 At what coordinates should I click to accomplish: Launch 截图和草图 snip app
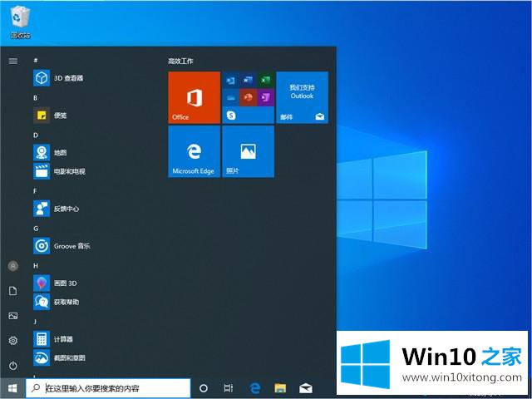(x=59, y=358)
